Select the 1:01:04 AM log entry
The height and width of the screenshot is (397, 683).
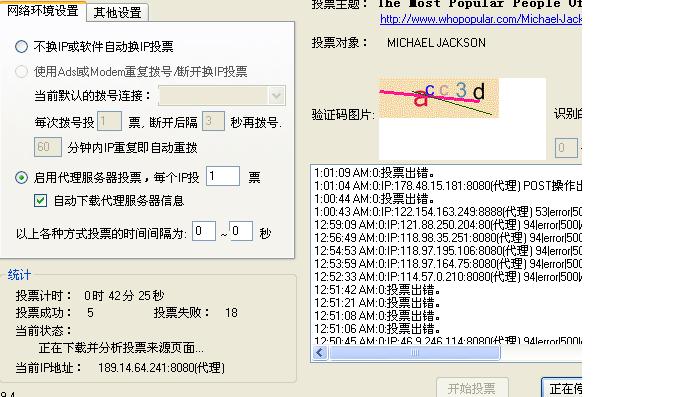[448, 186]
